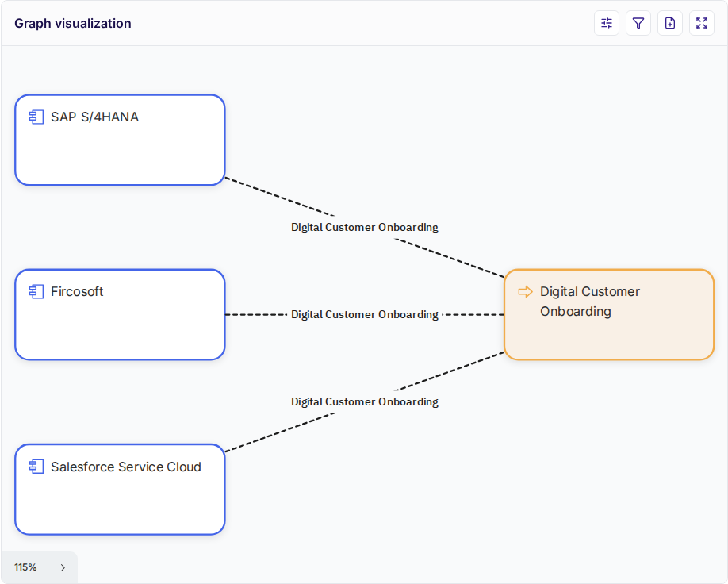This screenshot has width=728, height=584.
Task: Click the component icon beside Salesforce Service Cloud
Action: pyautogui.click(x=36, y=467)
